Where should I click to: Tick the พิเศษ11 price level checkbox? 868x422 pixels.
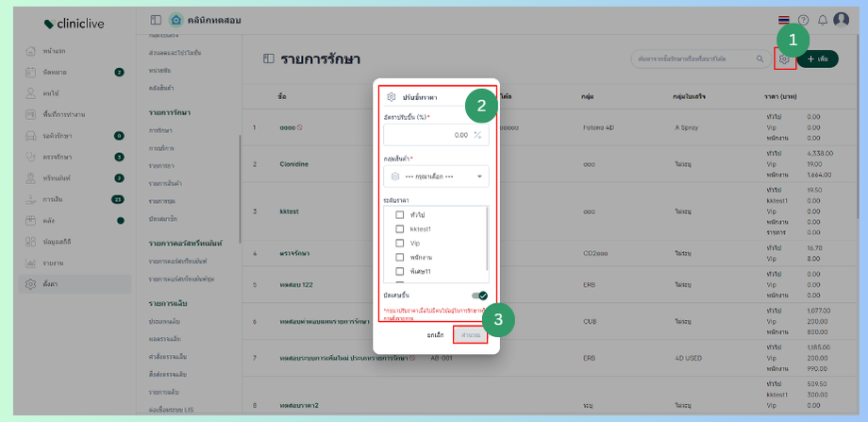click(400, 271)
